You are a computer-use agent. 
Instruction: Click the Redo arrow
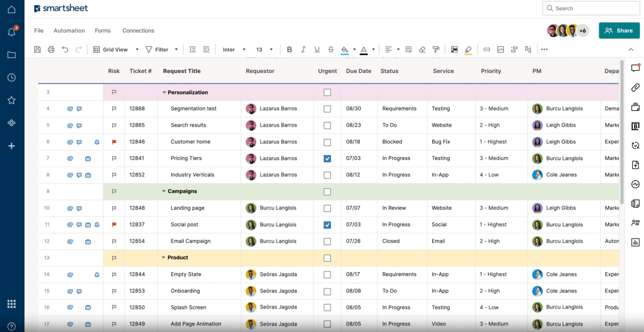(79, 49)
